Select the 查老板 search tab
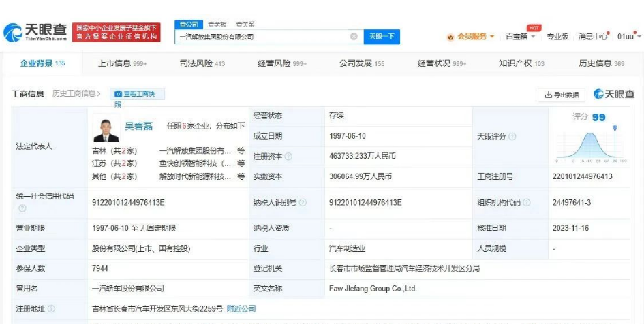Image resolution: width=644 pixels, height=324 pixels. [x=217, y=25]
